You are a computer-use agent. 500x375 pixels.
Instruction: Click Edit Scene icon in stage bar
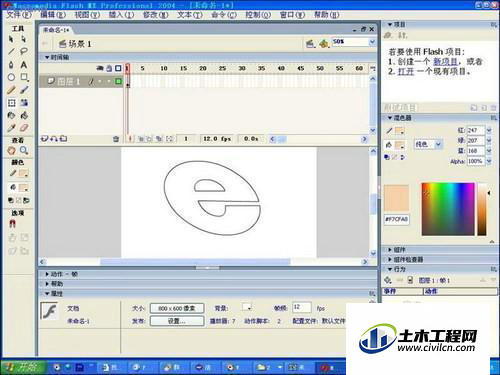(x=310, y=43)
